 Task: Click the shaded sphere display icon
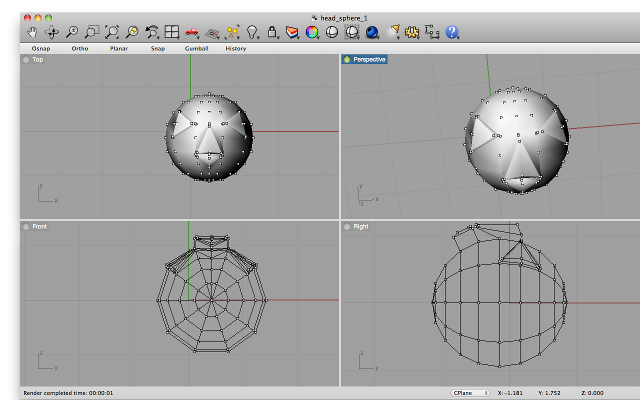[x=332, y=32]
